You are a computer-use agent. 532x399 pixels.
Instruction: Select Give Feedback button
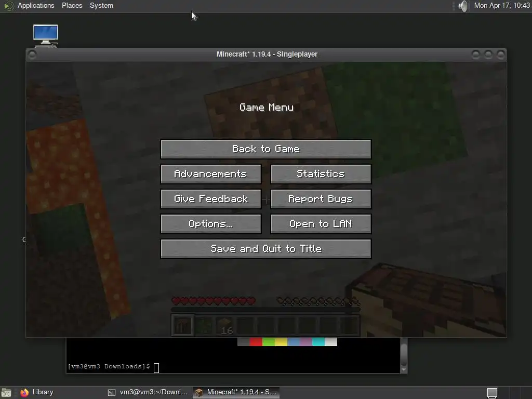[x=211, y=199]
